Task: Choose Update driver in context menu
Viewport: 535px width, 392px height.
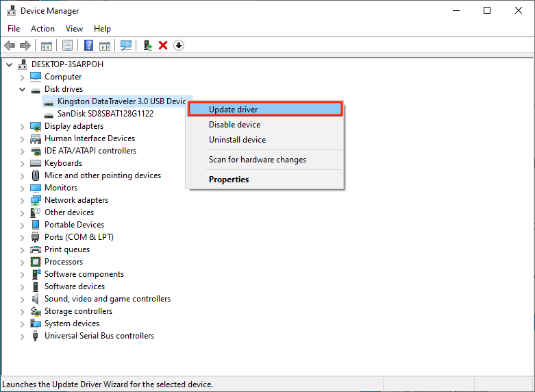Action: [265, 109]
